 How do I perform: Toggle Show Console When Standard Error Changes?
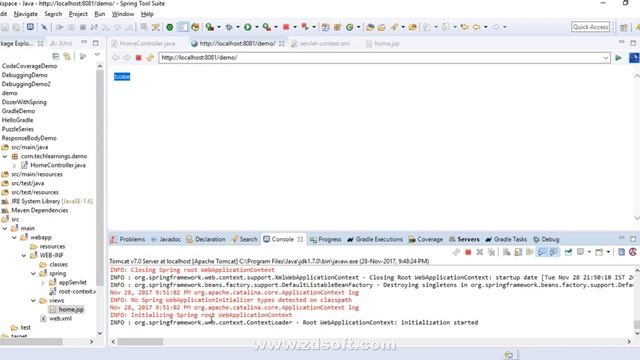pyautogui.click(x=553, y=252)
